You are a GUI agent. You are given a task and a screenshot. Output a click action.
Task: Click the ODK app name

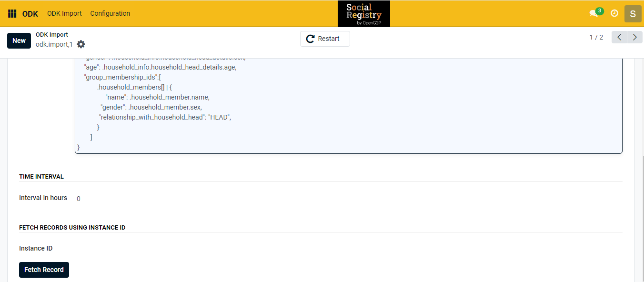[30, 13]
